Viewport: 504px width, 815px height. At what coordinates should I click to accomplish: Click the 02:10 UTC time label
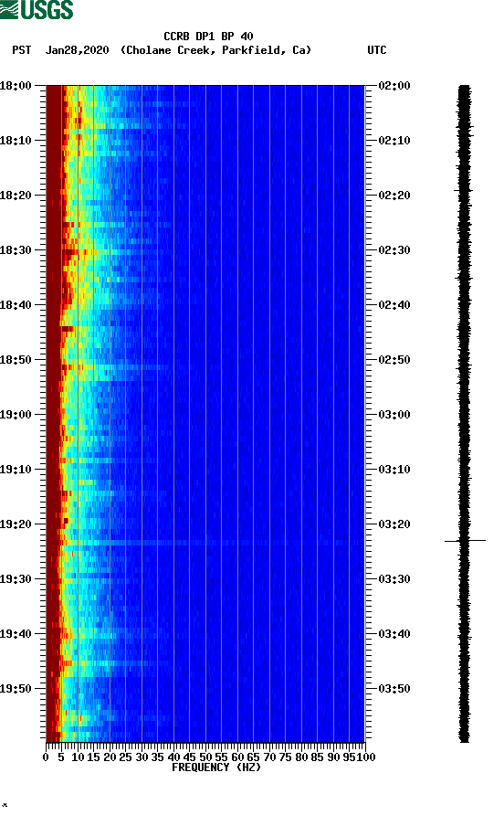pos(394,141)
